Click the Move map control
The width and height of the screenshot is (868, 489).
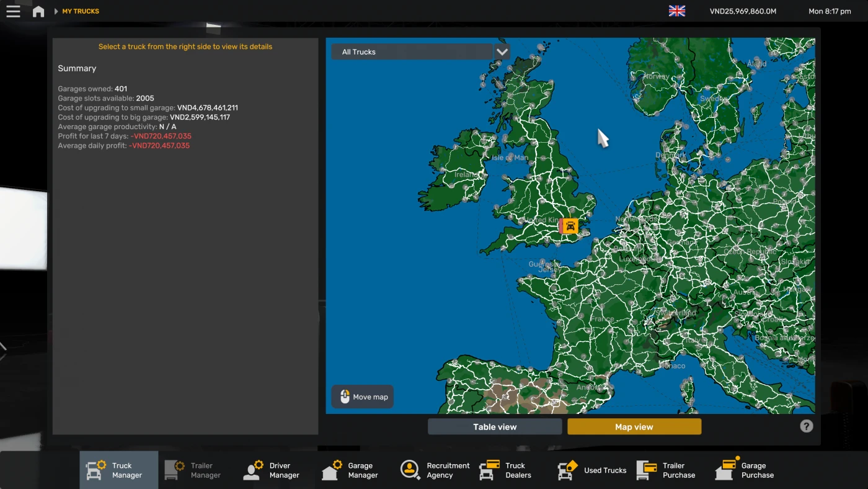[x=362, y=397]
